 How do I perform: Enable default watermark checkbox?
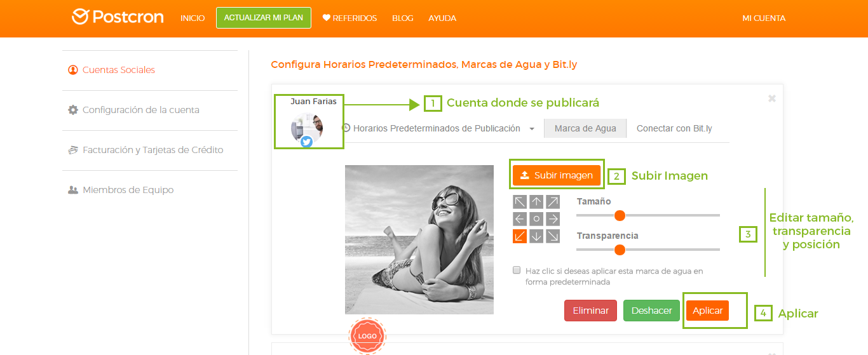(x=517, y=270)
